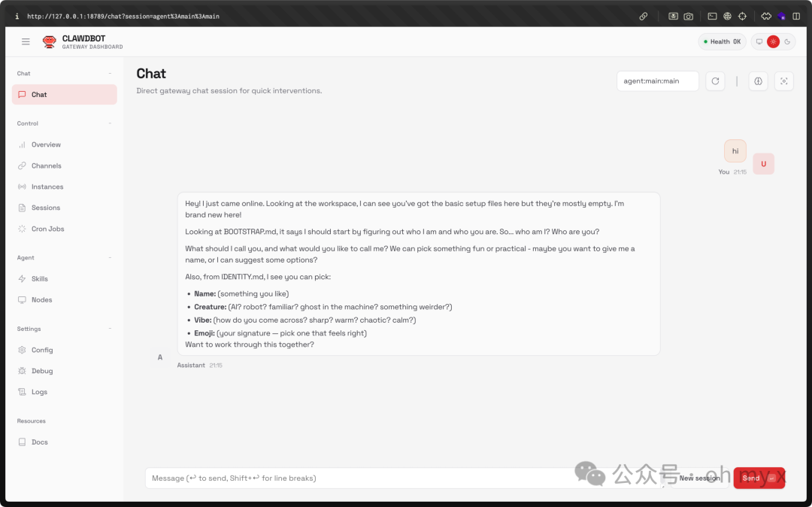The height and width of the screenshot is (507, 812).
Task: Click the focus mode icon button
Action: 783,81
